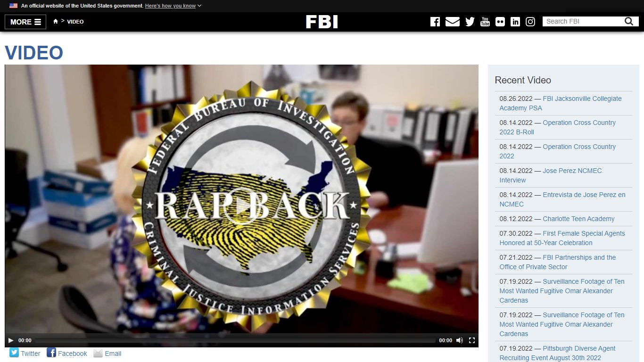Click the VIDEO page heading

[34, 53]
